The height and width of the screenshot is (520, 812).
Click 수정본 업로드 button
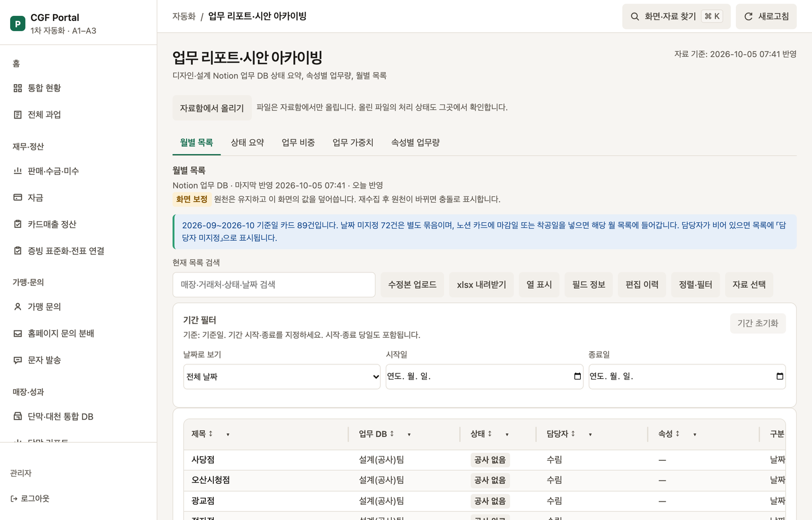tap(412, 285)
